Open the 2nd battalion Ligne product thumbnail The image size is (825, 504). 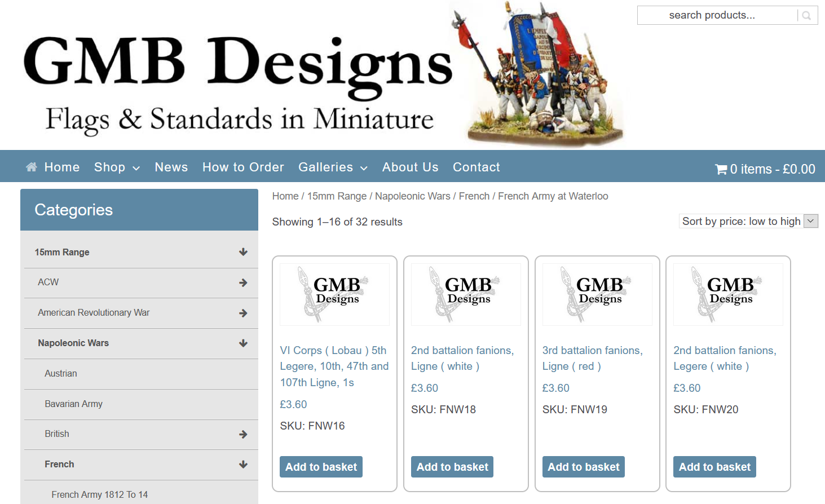(466, 294)
